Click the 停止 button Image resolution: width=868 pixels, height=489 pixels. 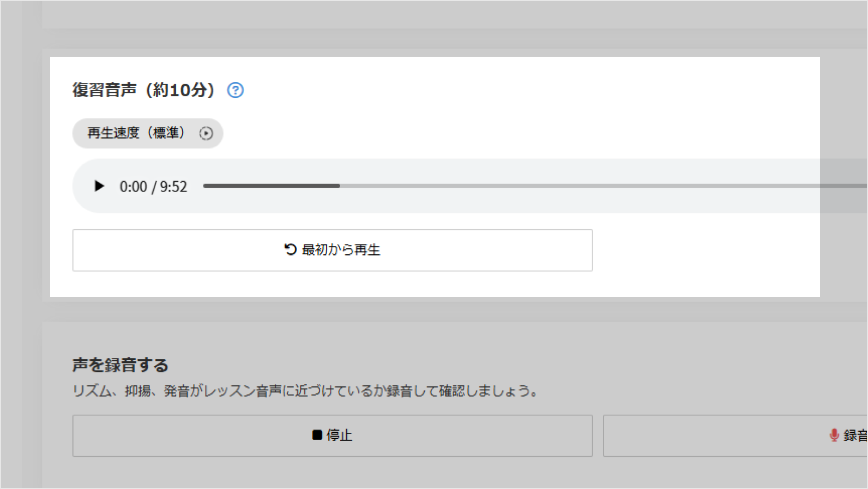point(333,436)
